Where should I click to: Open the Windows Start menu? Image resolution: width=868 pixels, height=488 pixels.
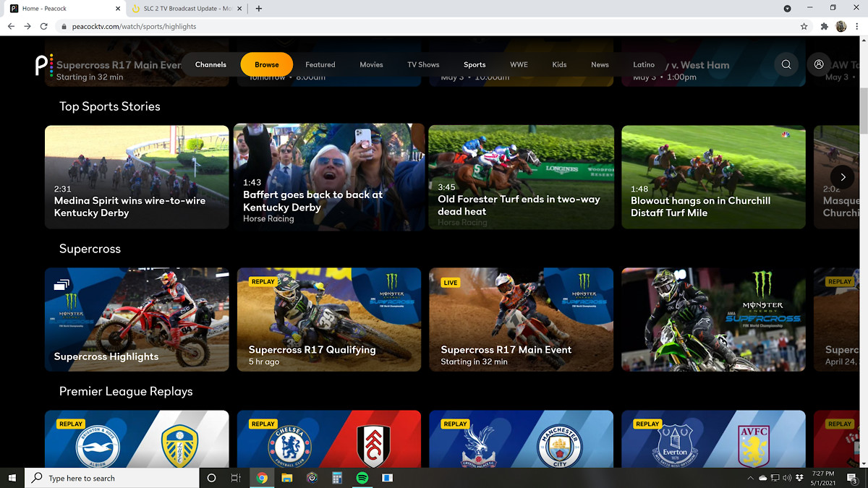click(12, 478)
